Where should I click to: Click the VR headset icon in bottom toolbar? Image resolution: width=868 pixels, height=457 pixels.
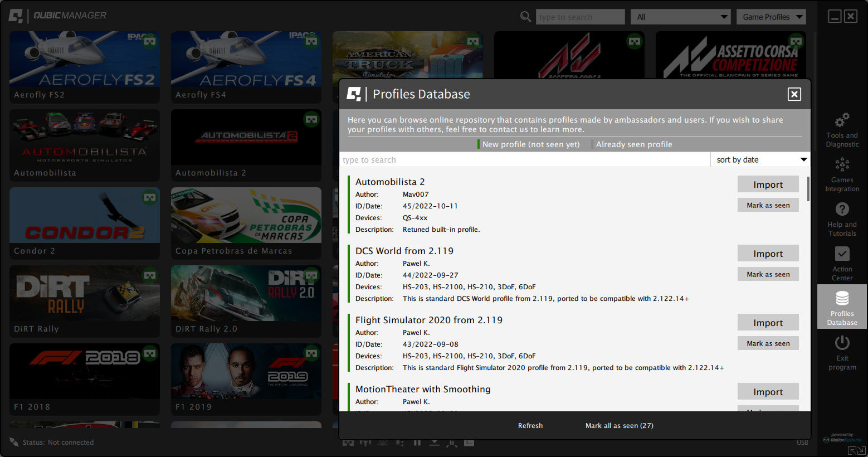[348, 443]
